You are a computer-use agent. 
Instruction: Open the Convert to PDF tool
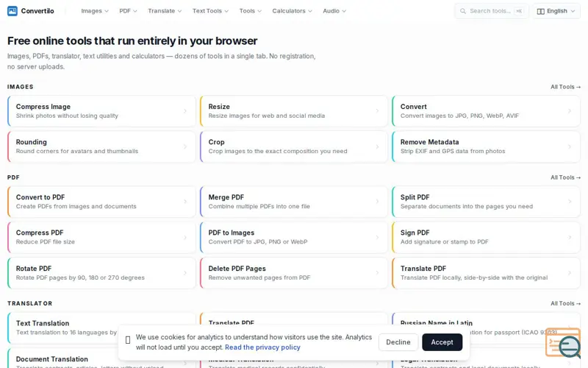pyautogui.click(x=101, y=202)
